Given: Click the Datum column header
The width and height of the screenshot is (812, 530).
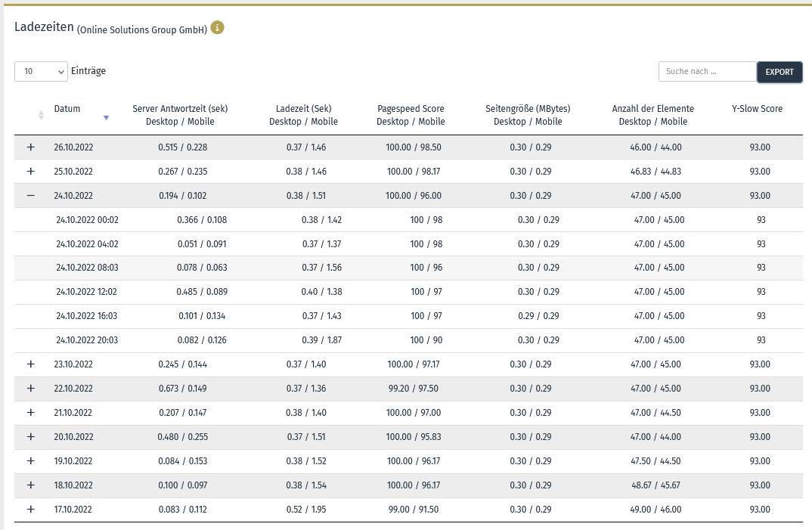Looking at the screenshot, I should pos(67,109).
